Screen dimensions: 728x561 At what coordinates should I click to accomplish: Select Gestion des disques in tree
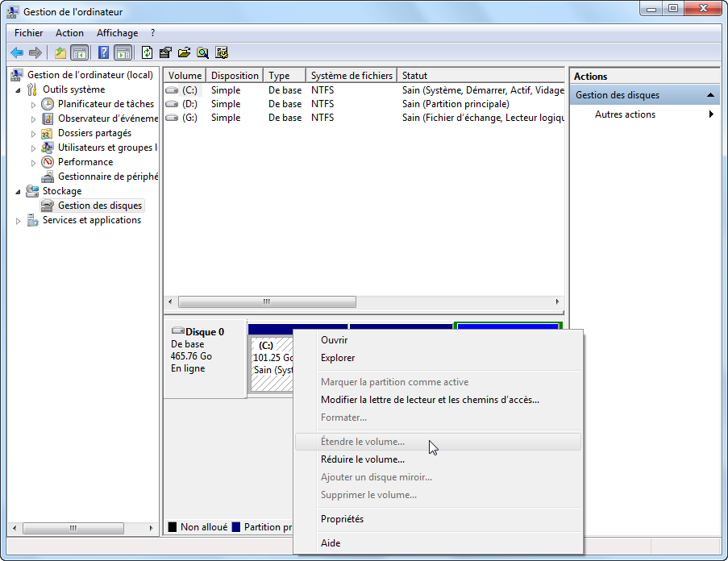click(x=92, y=205)
